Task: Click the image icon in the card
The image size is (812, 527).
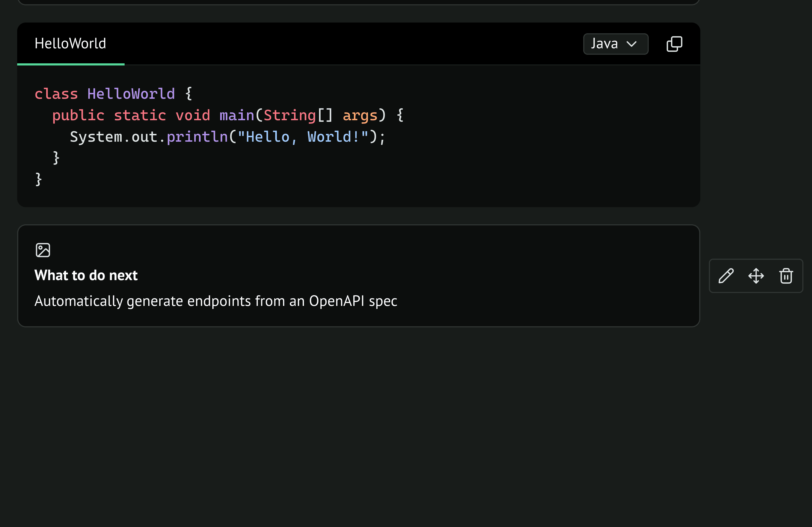Action: (43, 250)
